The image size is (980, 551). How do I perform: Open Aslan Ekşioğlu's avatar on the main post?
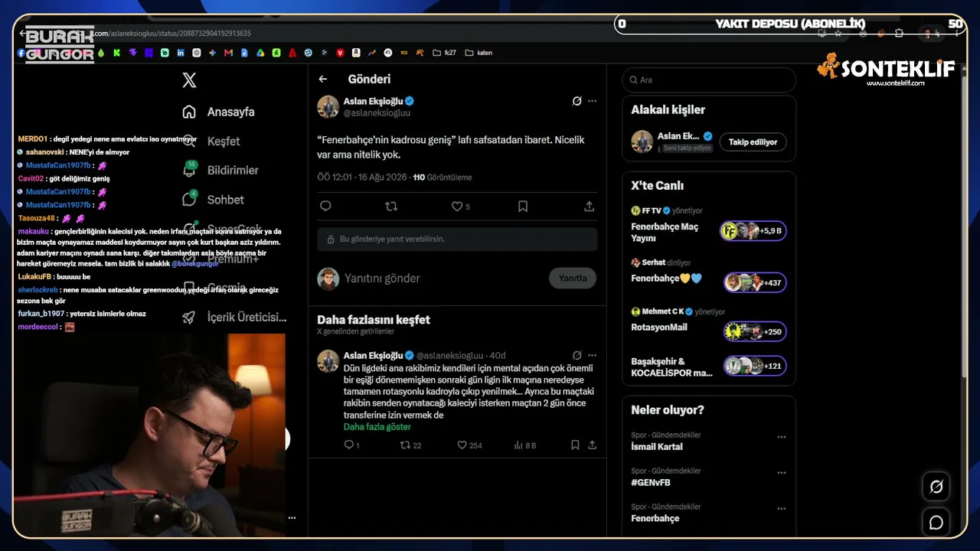pos(328,106)
